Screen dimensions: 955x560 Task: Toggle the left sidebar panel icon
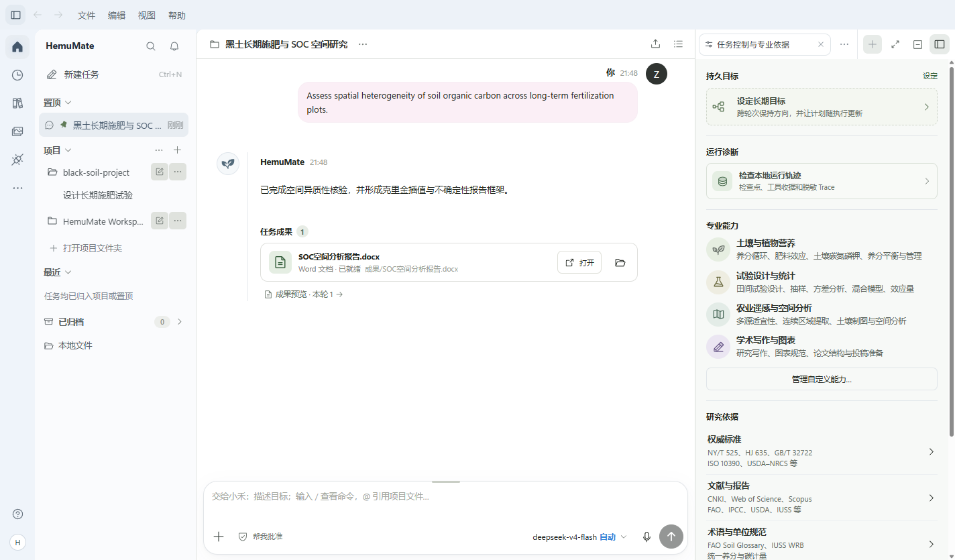click(x=16, y=15)
